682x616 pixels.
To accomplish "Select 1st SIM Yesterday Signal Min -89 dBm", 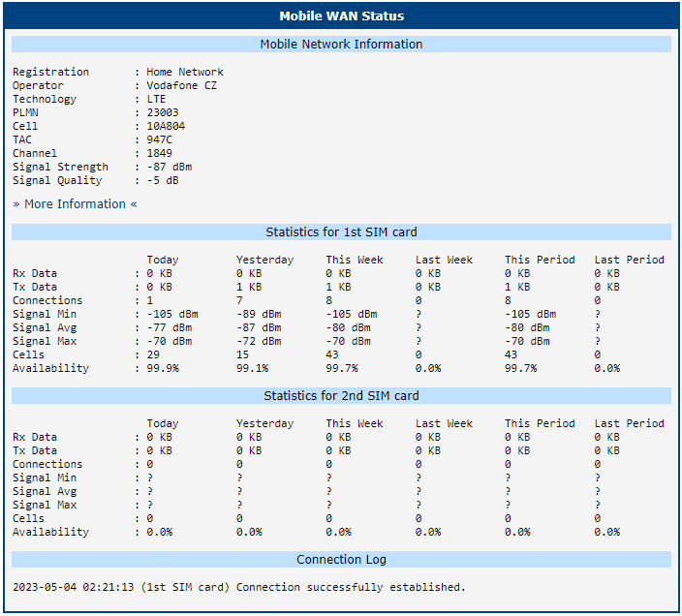I will click(259, 314).
